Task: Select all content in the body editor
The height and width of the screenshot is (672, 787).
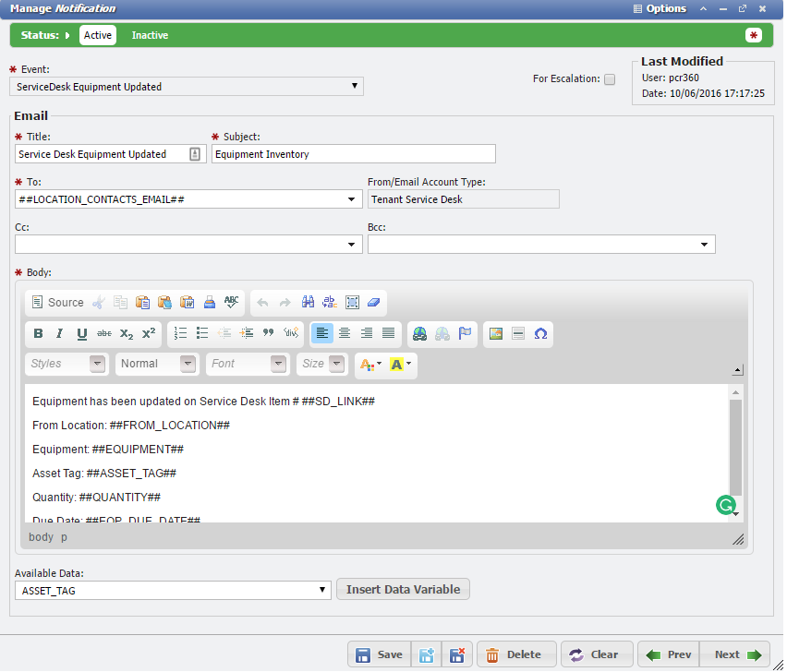Action: click(352, 302)
